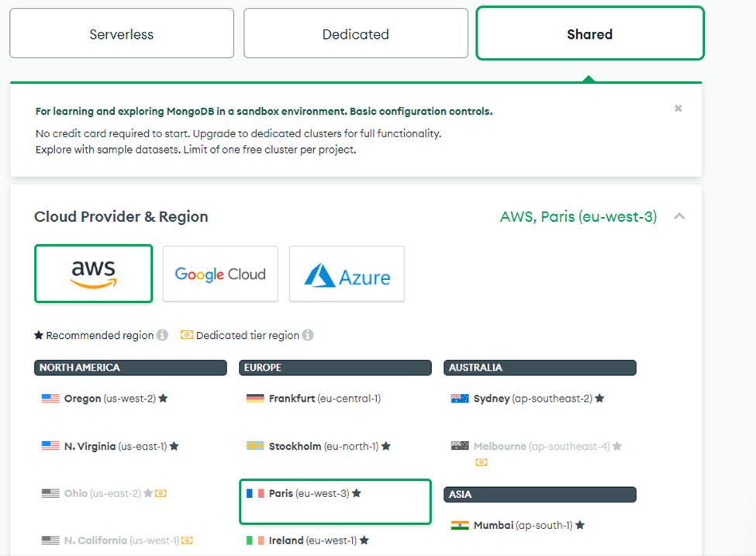Viewport: 756px width, 556px height.
Task: Click the Indian flag beside Mumbai
Action: pyautogui.click(x=460, y=525)
